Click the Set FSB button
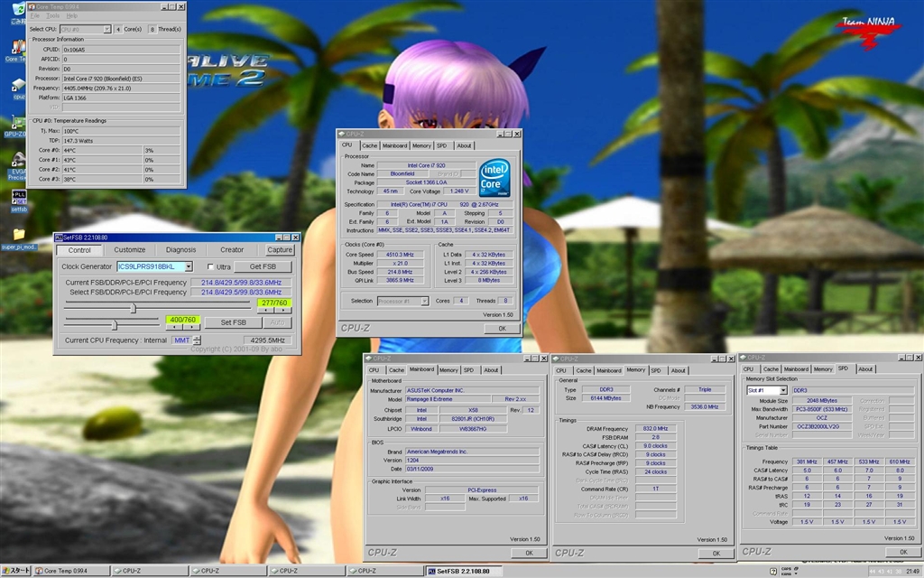 234,322
